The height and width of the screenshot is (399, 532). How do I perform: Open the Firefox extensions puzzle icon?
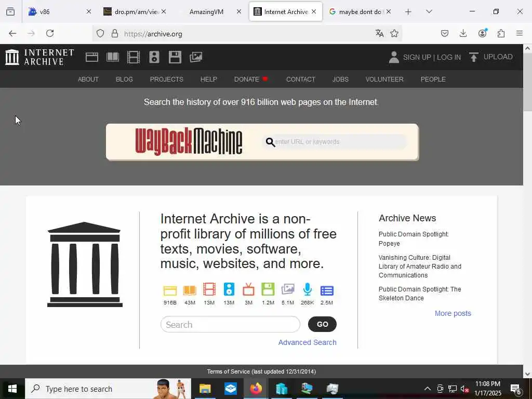coord(501,33)
